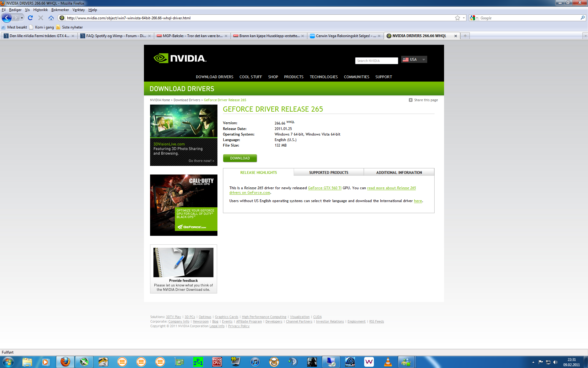
Task: Click the 'here' International driver link
Action: [x=418, y=201]
